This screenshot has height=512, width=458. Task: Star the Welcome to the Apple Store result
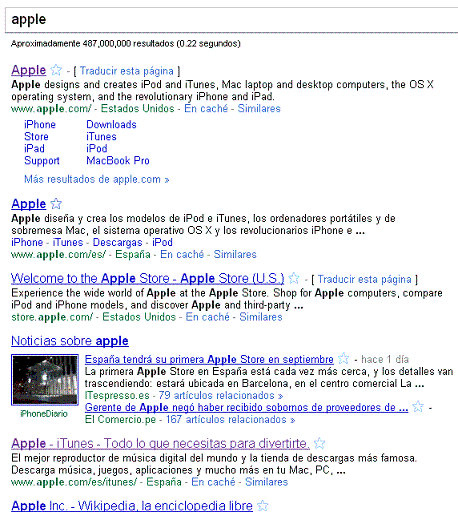[294, 278]
